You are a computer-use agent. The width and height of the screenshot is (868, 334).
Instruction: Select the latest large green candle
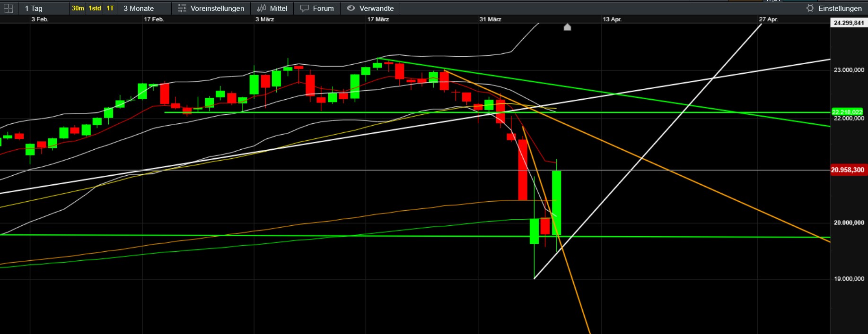pos(557,203)
